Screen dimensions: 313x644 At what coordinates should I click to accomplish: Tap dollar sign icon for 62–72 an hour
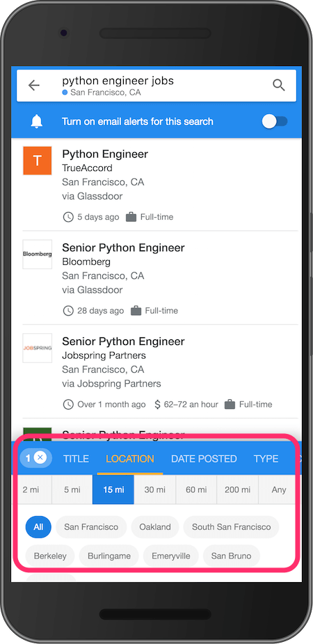coord(157,405)
